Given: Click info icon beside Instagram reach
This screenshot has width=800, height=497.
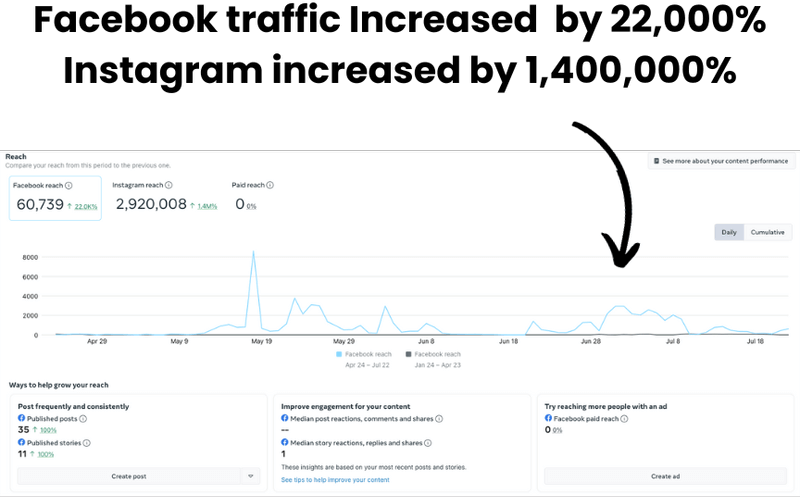Looking at the screenshot, I should [x=168, y=185].
